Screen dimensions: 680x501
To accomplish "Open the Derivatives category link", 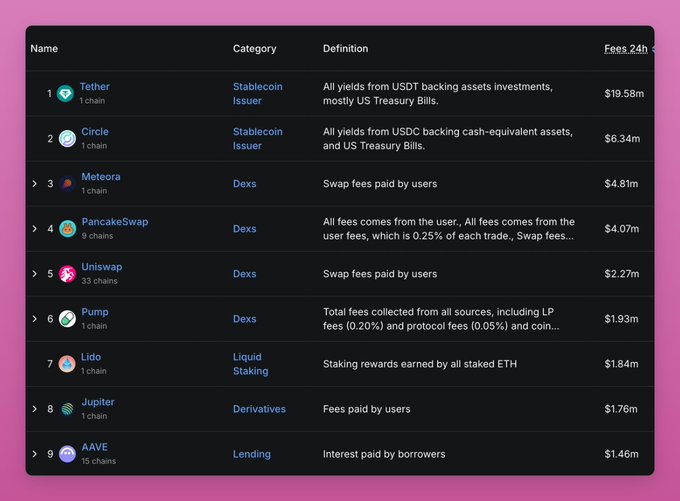I will click(x=259, y=409).
